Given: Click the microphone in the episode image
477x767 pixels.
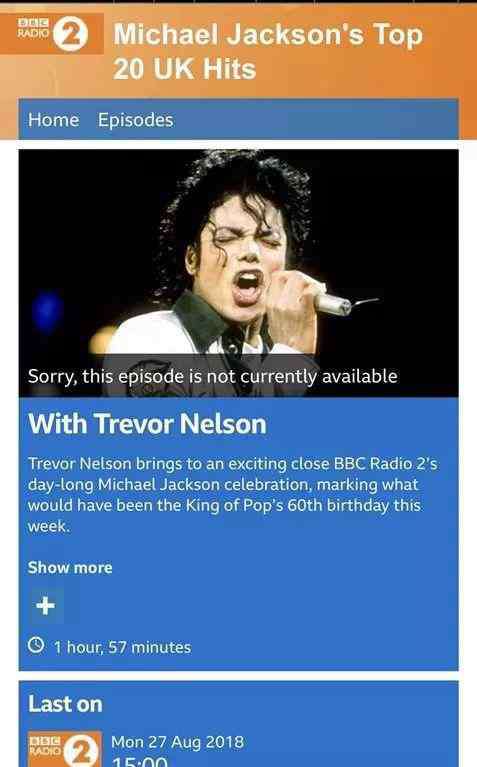Looking at the screenshot, I should (x=338, y=302).
